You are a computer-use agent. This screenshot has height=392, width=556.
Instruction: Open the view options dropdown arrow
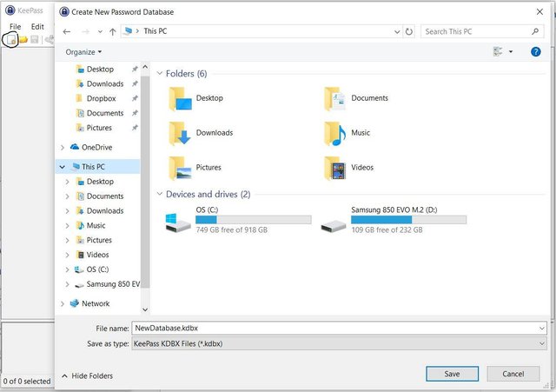[x=511, y=52]
